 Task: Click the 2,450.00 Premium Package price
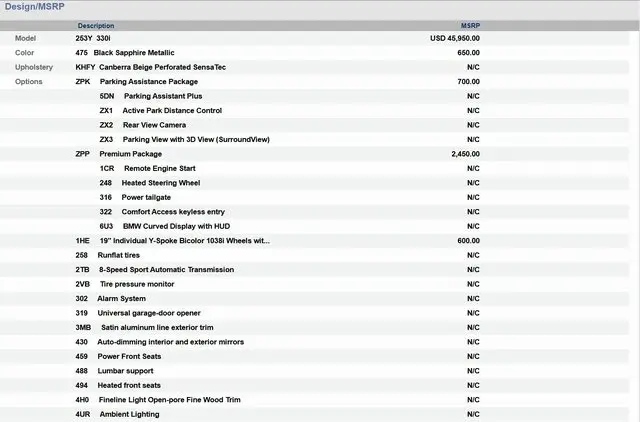465,154
